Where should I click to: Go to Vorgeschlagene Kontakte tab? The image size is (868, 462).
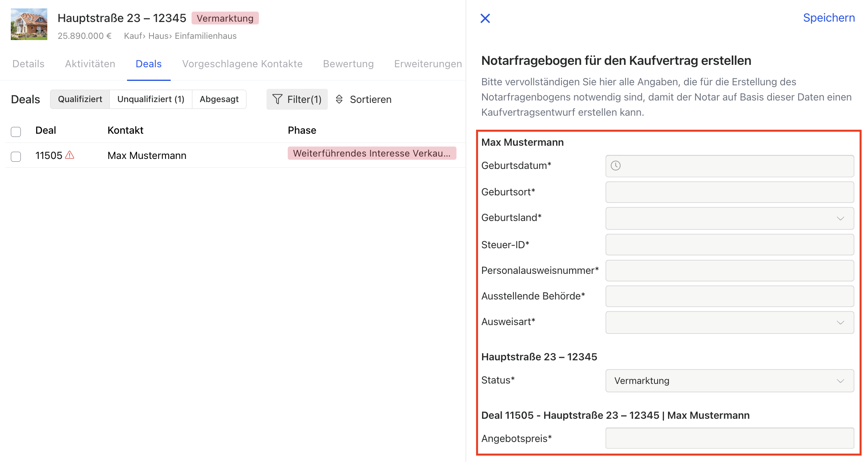242,64
